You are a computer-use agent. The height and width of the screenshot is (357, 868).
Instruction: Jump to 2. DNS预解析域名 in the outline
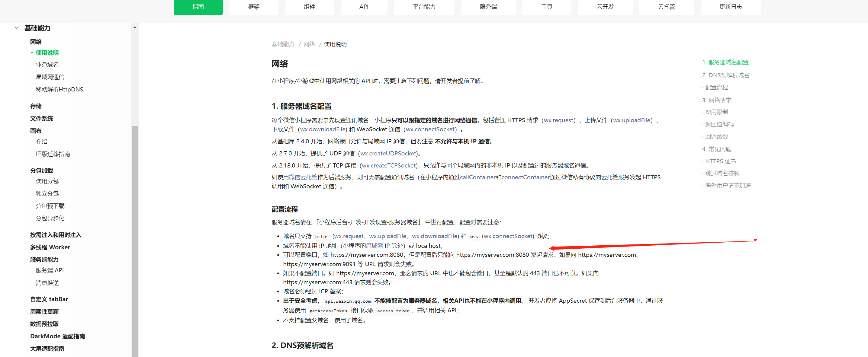tap(725, 75)
